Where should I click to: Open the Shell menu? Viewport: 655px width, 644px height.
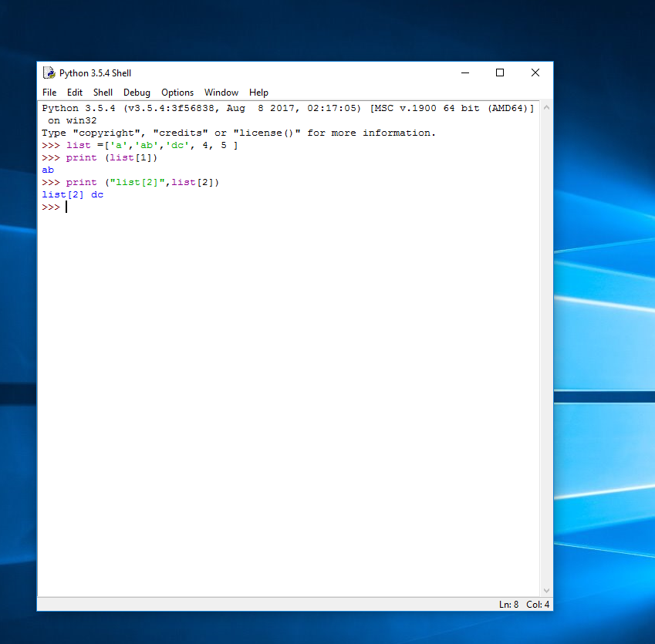pyautogui.click(x=103, y=93)
